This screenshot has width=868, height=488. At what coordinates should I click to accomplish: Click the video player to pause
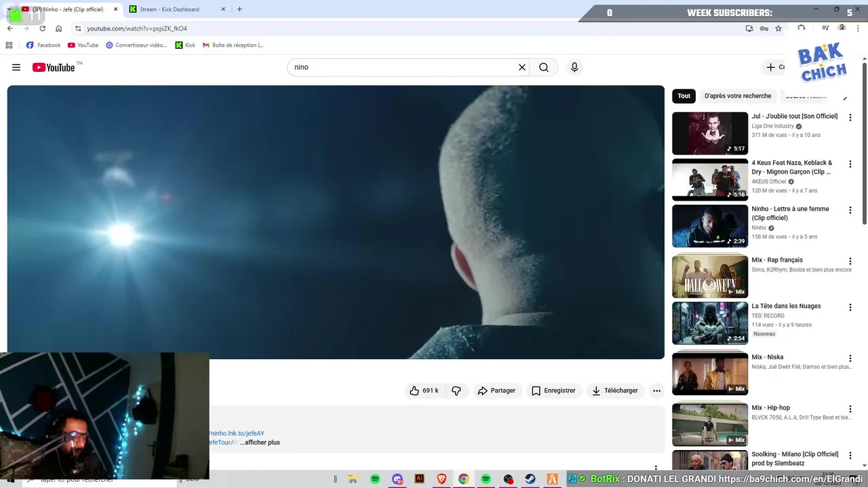(336, 222)
